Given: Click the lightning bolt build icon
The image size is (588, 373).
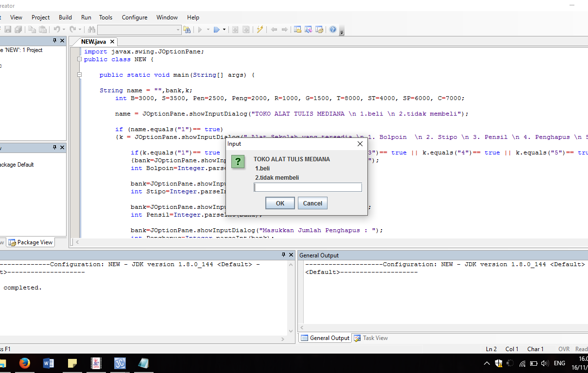Looking at the screenshot, I should pyautogui.click(x=260, y=30).
